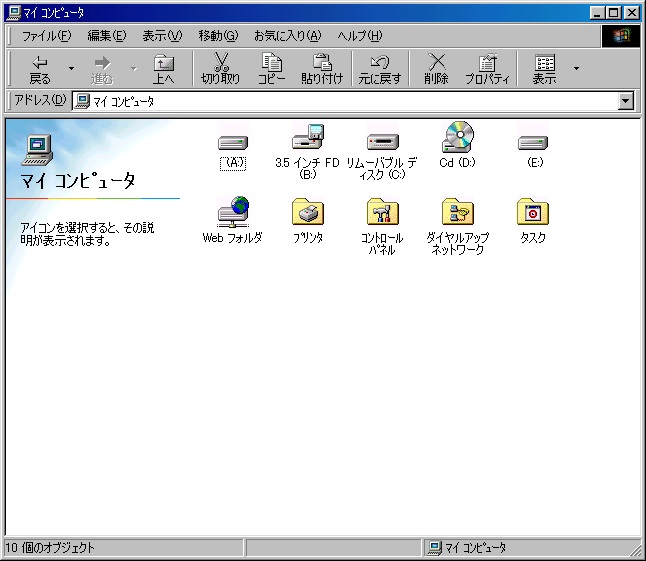Expand the アドレス bar dropdown arrow
Screen dimensions: 646x561
tap(627, 101)
